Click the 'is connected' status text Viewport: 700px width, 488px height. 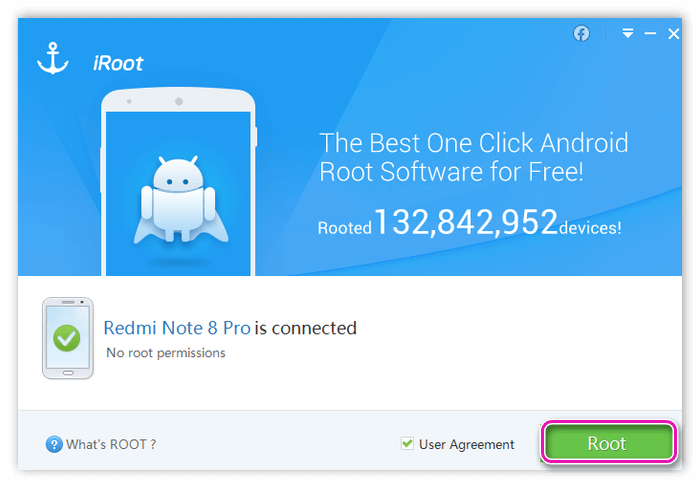tap(306, 328)
